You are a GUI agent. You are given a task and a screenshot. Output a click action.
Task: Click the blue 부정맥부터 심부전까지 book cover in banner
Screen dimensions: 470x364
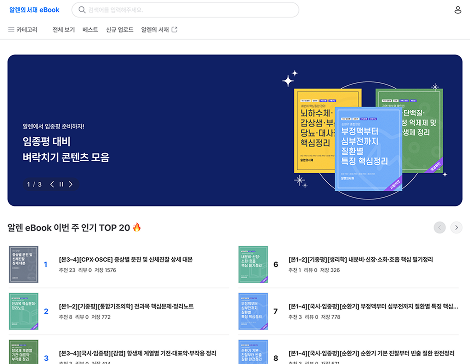368,149
